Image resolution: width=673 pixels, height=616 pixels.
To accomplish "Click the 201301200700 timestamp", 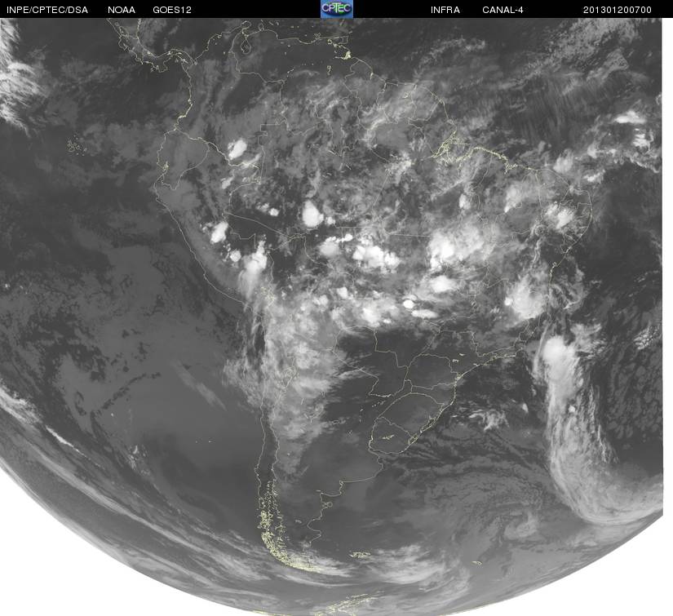I will [618, 10].
